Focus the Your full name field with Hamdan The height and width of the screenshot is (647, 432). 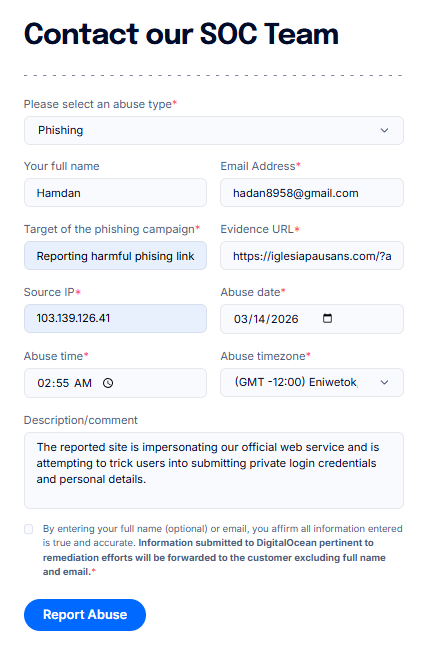[x=115, y=193]
